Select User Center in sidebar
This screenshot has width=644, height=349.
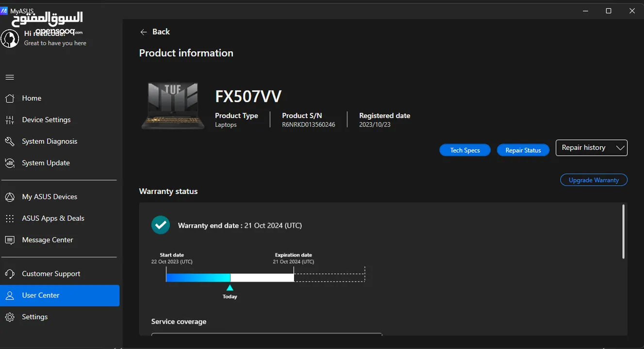pyautogui.click(x=60, y=295)
